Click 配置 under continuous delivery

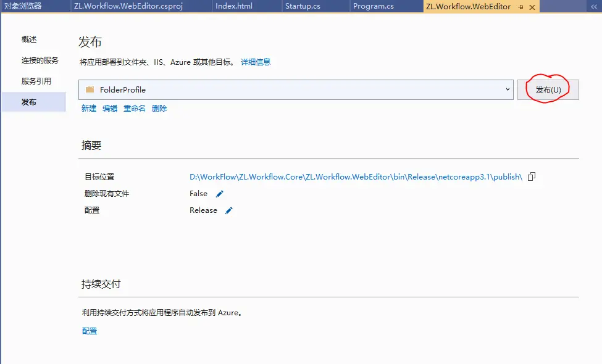(90, 331)
